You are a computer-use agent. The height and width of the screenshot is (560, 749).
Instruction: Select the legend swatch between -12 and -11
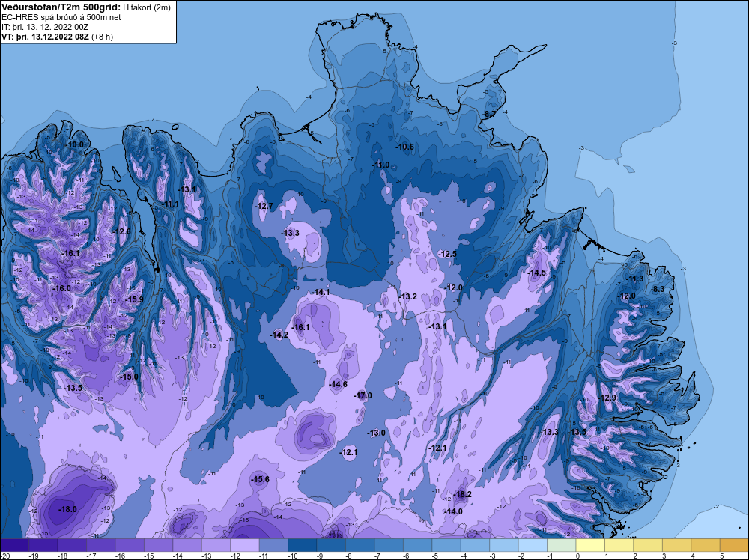tap(245, 545)
